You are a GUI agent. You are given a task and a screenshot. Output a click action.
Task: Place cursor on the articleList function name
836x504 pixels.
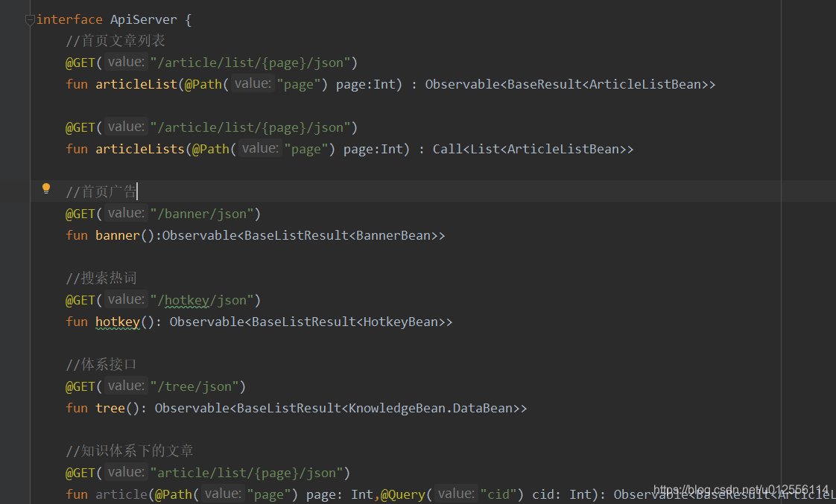136,83
